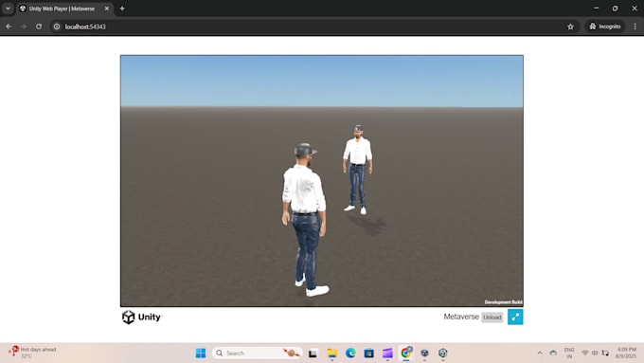644x363 pixels.
Task: Open File Explorer from the taskbar
Action: click(x=331, y=354)
